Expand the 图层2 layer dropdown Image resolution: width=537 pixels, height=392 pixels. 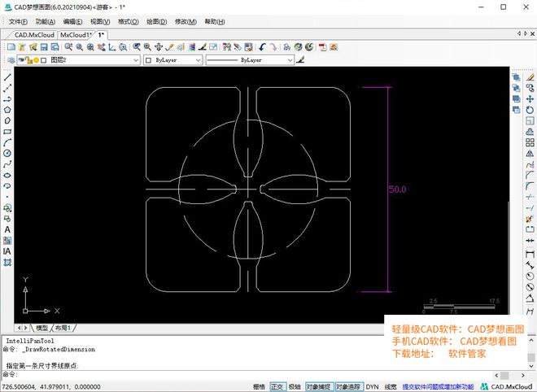[136, 60]
